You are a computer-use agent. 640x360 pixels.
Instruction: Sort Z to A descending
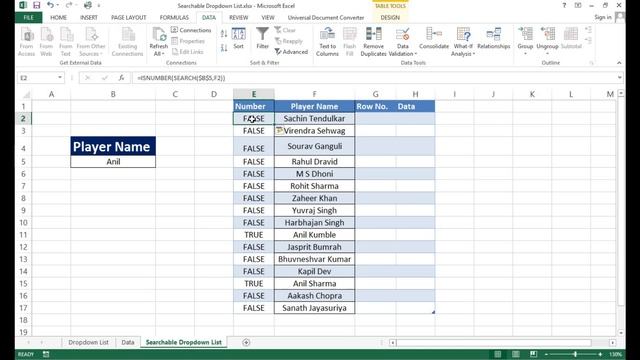pos(224,48)
